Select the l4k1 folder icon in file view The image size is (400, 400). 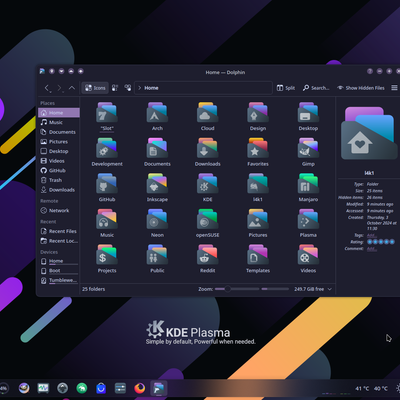258,184
